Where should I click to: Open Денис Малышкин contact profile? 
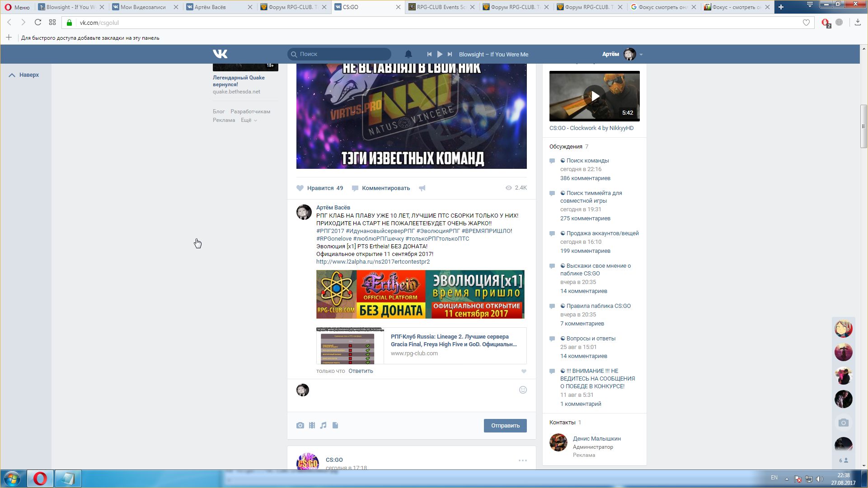(596, 439)
